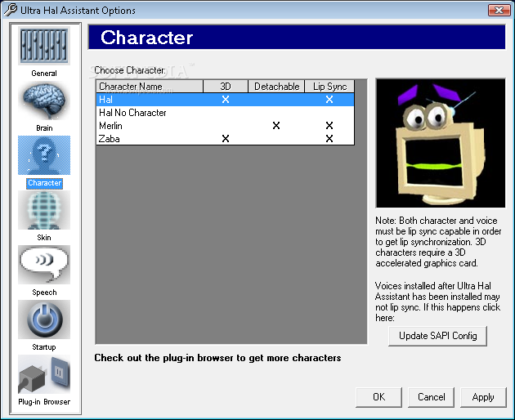515x420 pixels.
Task: Open the General settings icon
Action: (x=44, y=46)
